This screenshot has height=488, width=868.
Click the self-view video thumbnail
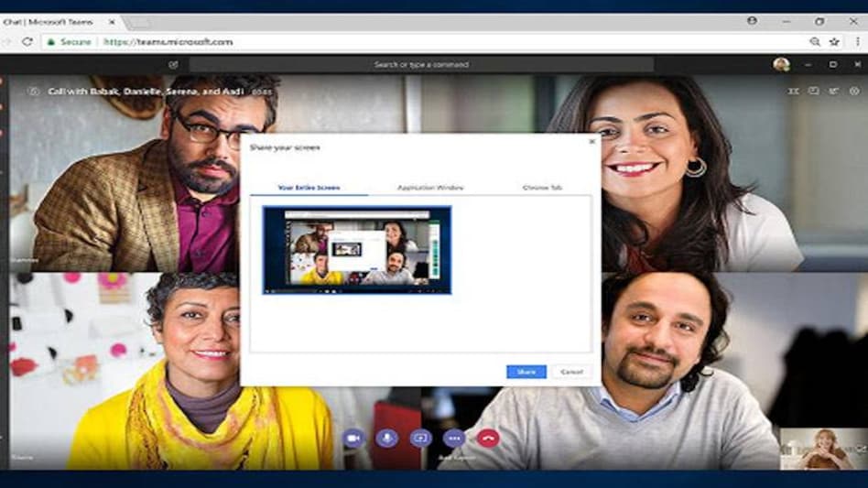[824, 449]
